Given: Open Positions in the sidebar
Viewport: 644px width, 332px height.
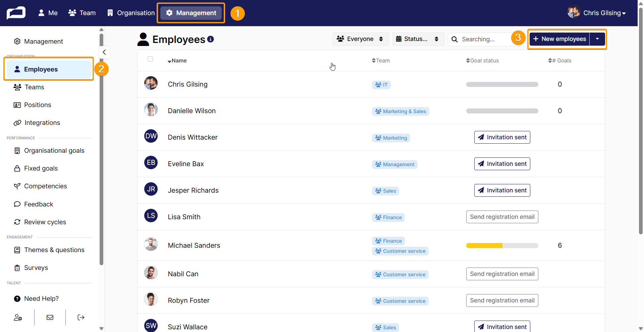Looking at the screenshot, I should 32,105.
